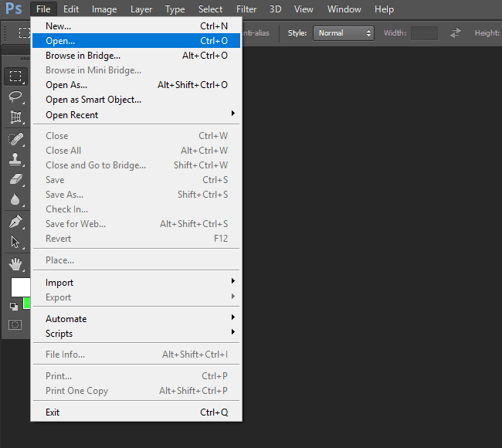Open the Type menu
Screen dimensions: 502x448
click(175, 9)
